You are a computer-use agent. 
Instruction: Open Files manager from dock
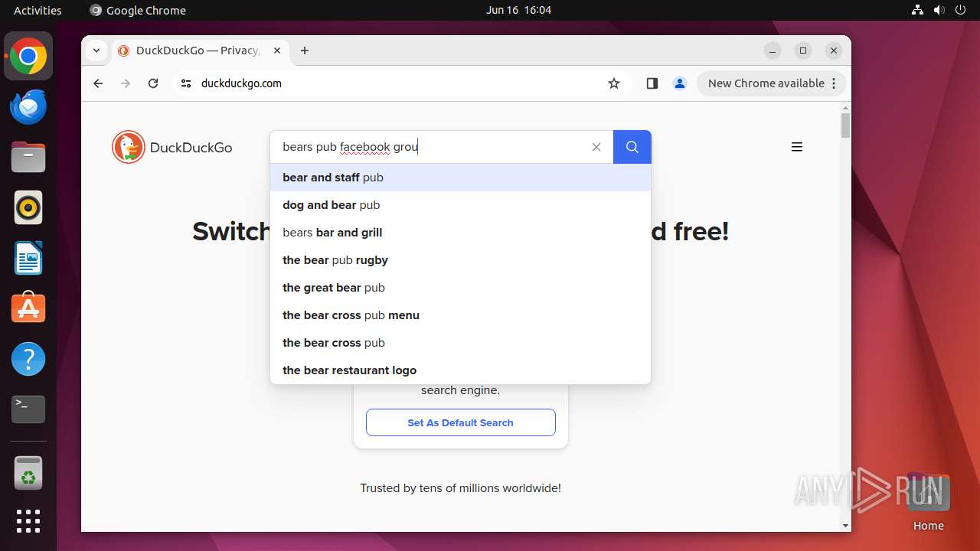(28, 157)
